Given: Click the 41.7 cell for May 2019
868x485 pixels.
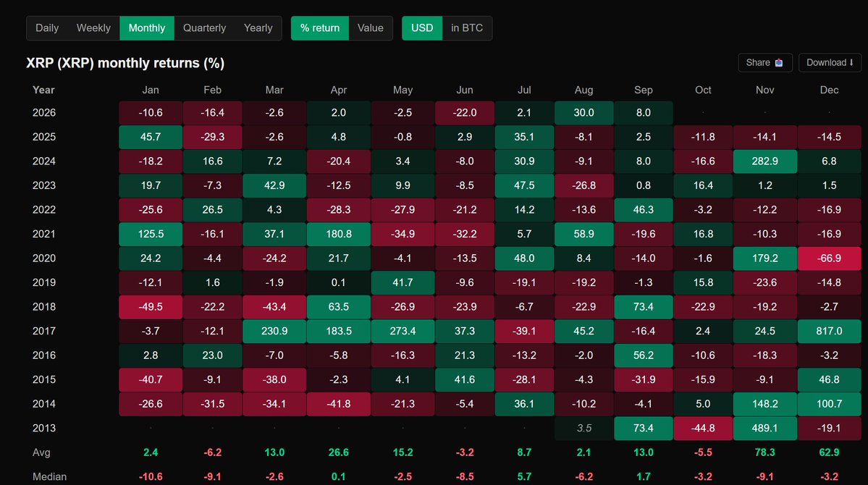Looking at the screenshot, I should tap(403, 282).
